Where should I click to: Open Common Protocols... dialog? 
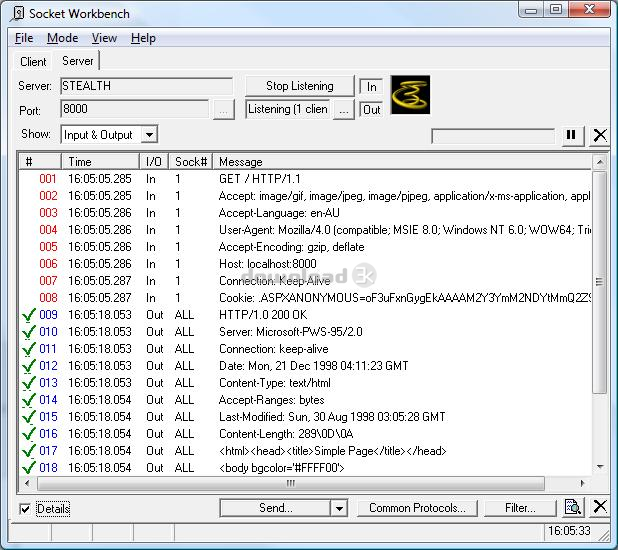(x=417, y=508)
